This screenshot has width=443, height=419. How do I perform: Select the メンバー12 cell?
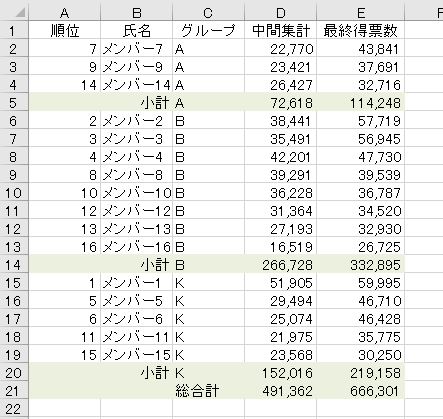137,211
